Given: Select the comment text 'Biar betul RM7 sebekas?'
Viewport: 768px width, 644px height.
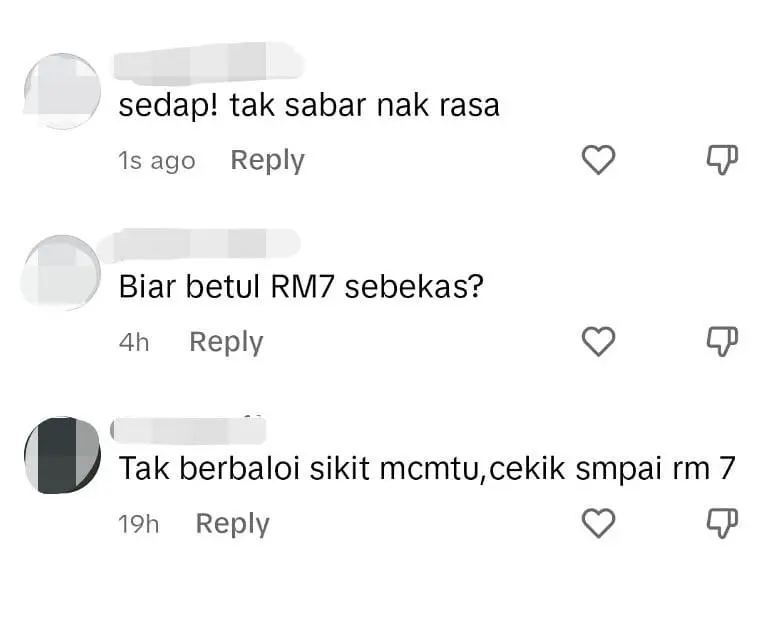Looking at the screenshot, I should pos(301,287).
